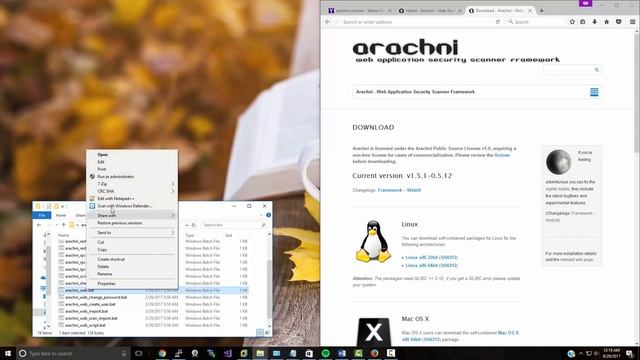Expand the 7-Zip submenu

[132, 184]
